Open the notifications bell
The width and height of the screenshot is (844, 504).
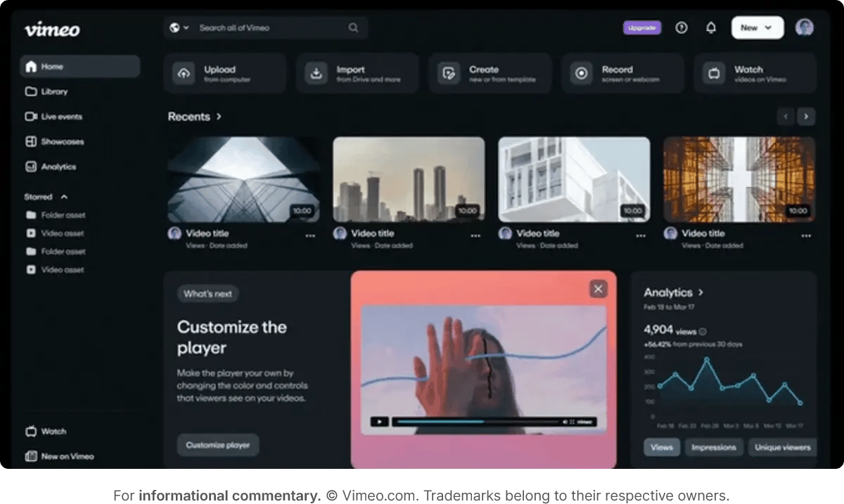coord(710,27)
